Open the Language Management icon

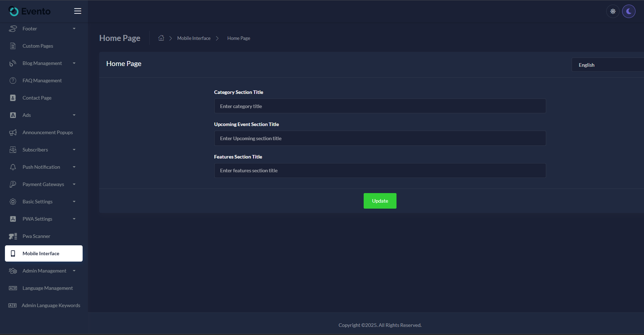[13, 288]
